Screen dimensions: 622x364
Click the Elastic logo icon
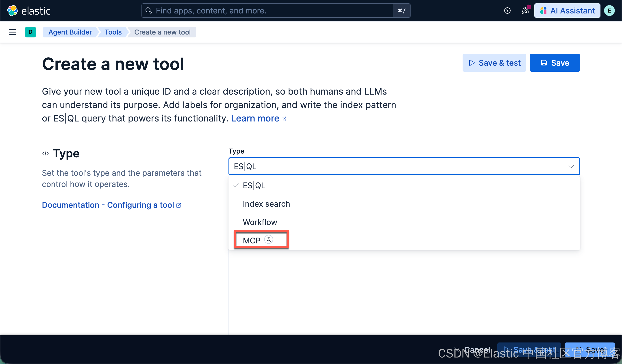12,11
